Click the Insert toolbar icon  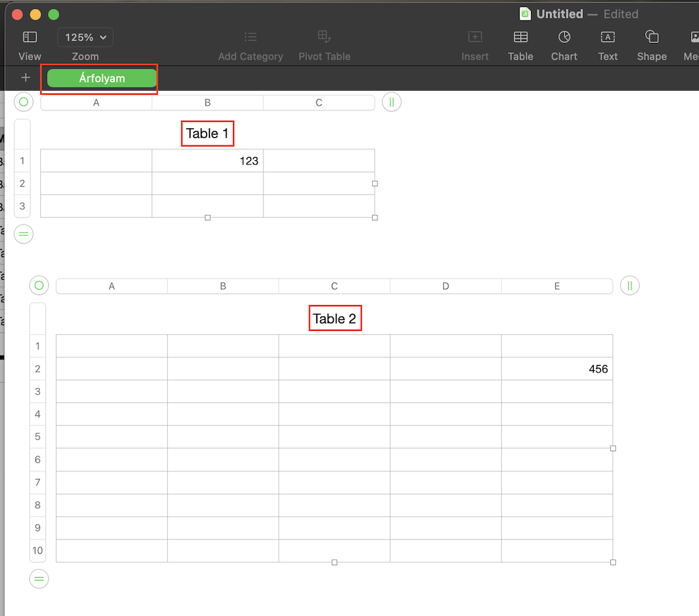(x=474, y=38)
